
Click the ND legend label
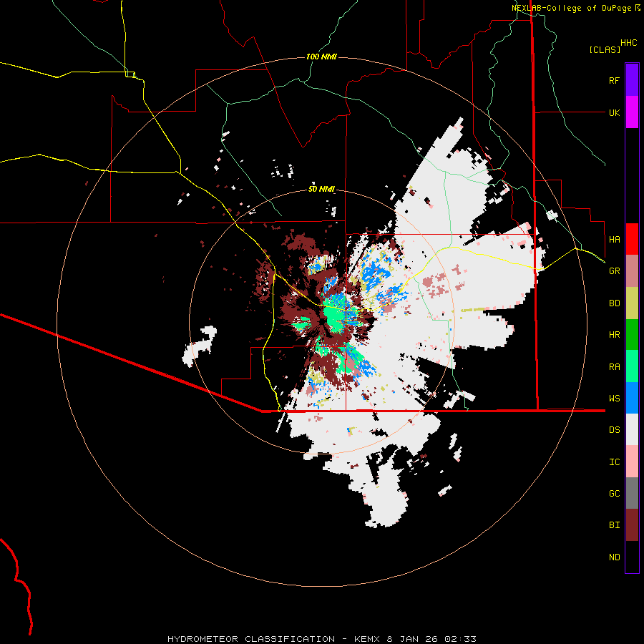coord(614,557)
